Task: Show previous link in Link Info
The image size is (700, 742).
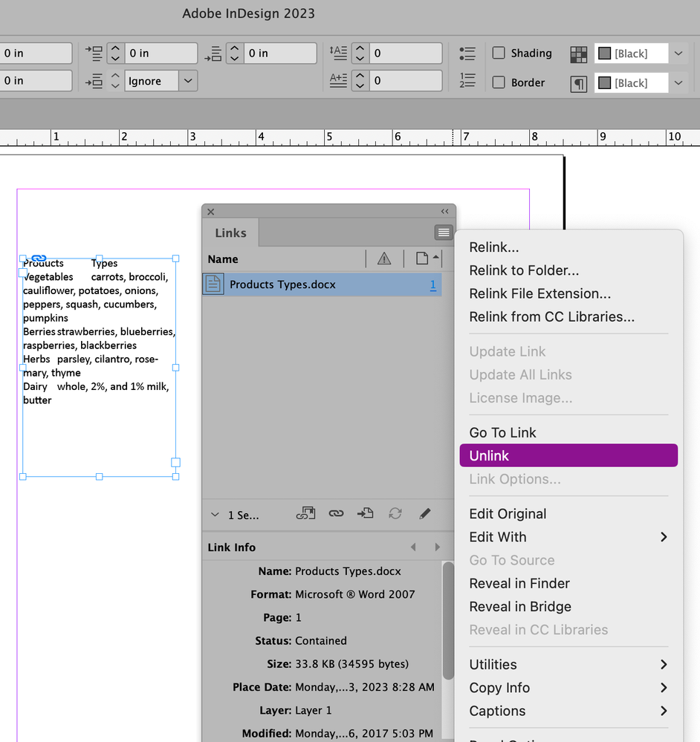Action: tap(413, 547)
